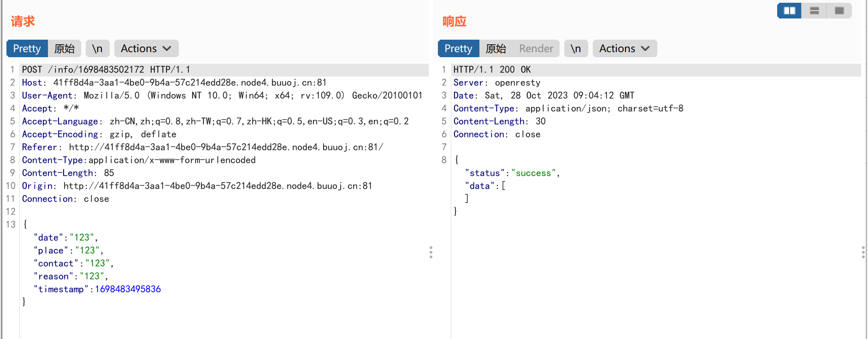Screen dimensions: 868x339
Task: Switch to side-by-side layout view icon
Action: (x=789, y=11)
